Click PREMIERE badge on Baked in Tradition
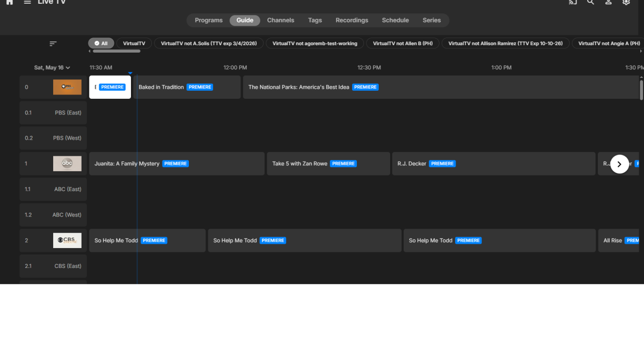Screen dimensions: 644x364 (200, 87)
